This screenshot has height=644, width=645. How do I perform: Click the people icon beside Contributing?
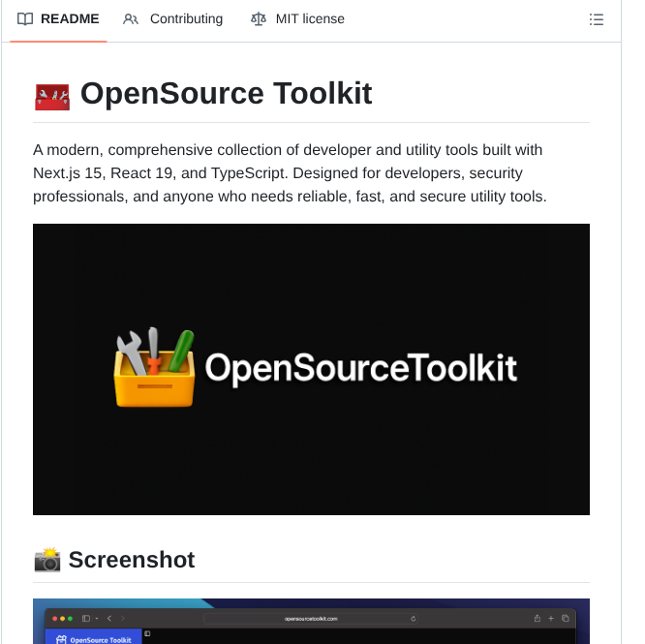tap(131, 19)
